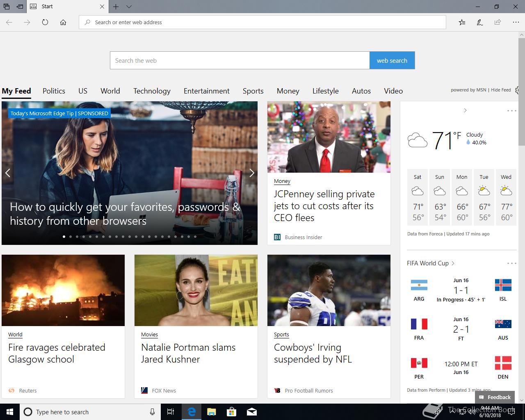Screen dimensions: 525x420
Task: Open weather card more options ellipsis
Action: pos(511,111)
